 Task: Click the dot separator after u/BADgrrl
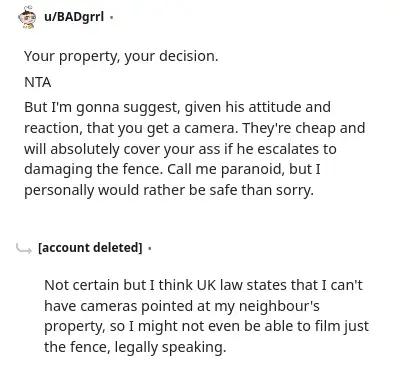(111, 17)
